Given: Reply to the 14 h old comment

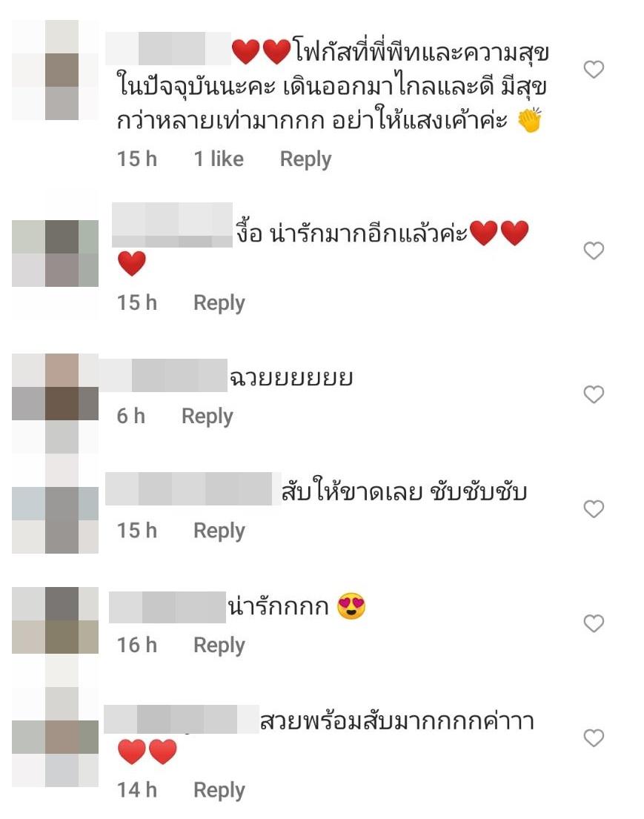Looking at the screenshot, I should pos(219,790).
